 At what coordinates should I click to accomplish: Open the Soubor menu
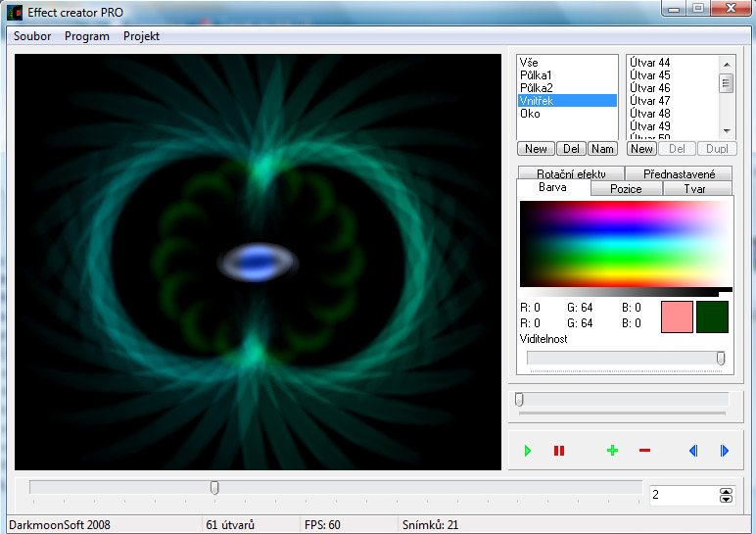(x=32, y=36)
